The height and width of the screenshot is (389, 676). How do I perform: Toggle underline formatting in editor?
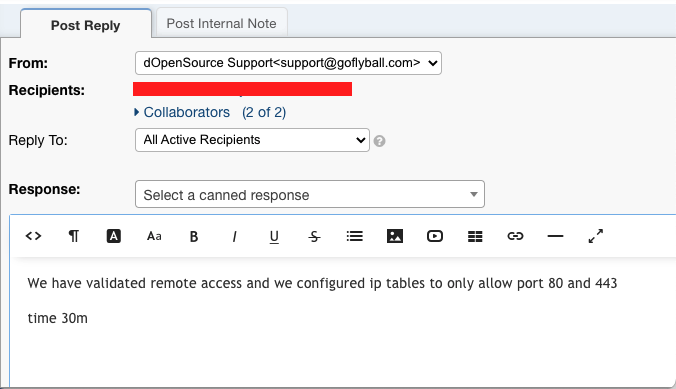coord(274,237)
